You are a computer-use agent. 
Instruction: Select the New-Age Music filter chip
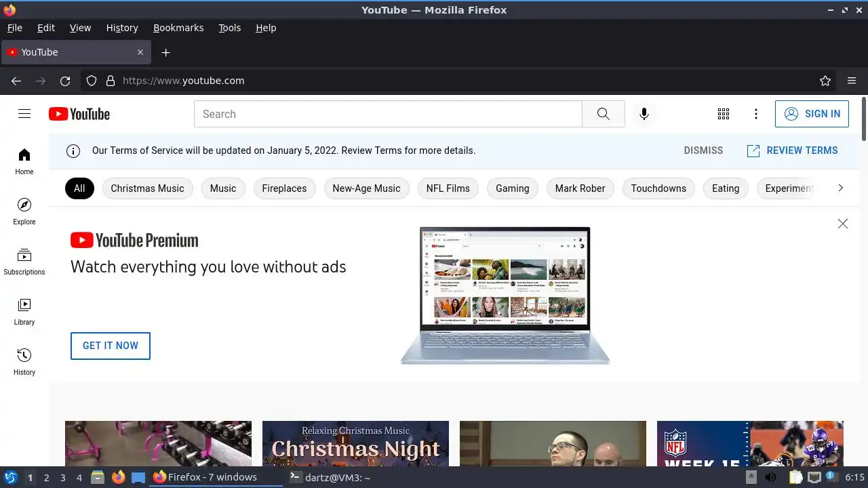pos(366,188)
